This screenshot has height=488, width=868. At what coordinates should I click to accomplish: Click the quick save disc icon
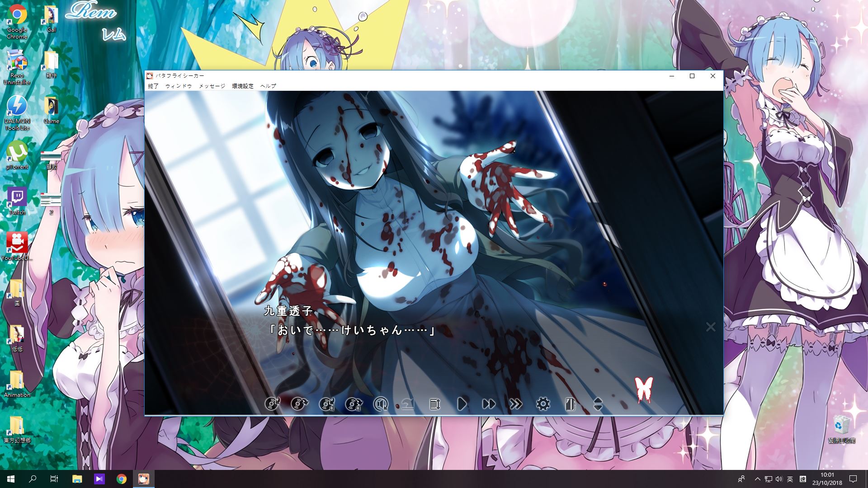[x=326, y=404]
